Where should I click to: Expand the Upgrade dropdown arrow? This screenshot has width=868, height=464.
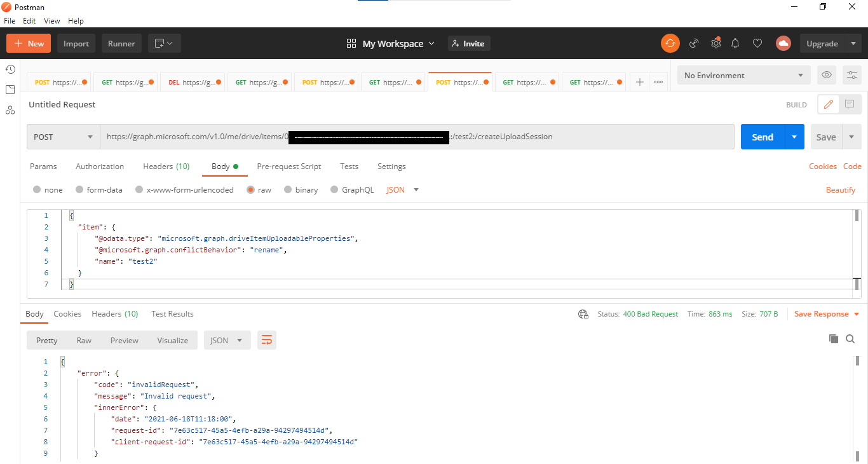(x=853, y=43)
